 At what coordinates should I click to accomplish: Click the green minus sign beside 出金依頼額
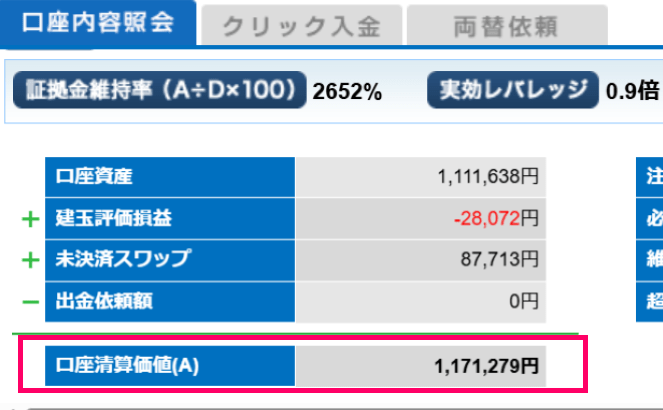coord(31,301)
